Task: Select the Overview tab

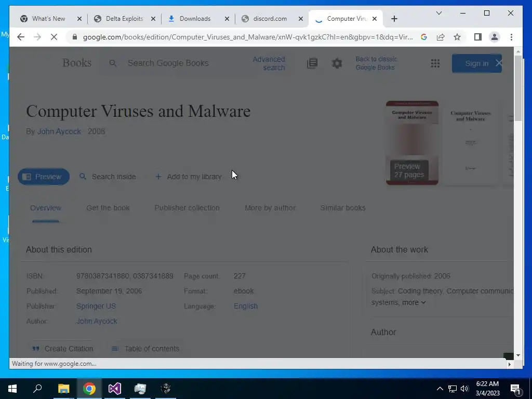Action: pyautogui.click(x=46, y=208)
